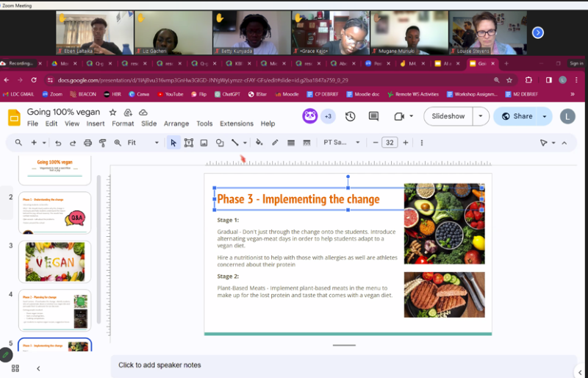The height and width of the screenshot is (378, 588).
Task: Click the Undo arrow in toolbar
Action: 58,143
